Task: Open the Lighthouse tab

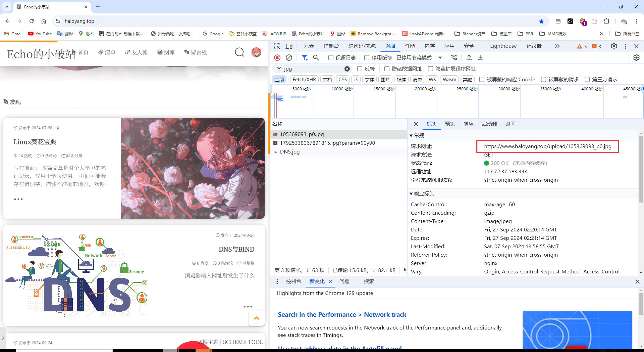Action: pos(503,46)
